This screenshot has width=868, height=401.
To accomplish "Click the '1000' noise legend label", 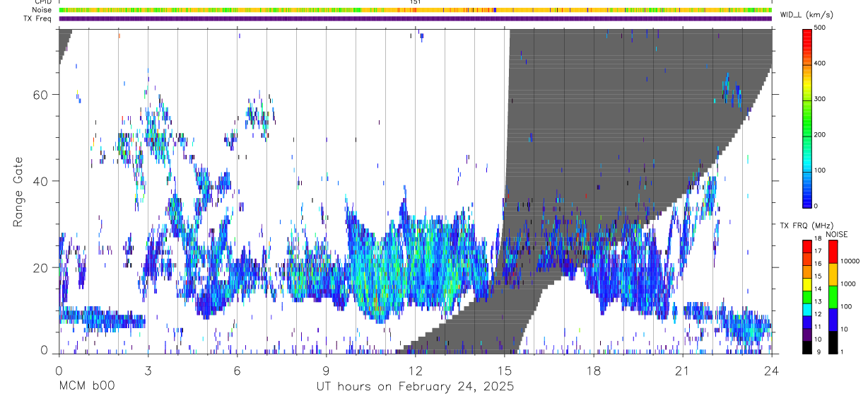I will [850, 284].
